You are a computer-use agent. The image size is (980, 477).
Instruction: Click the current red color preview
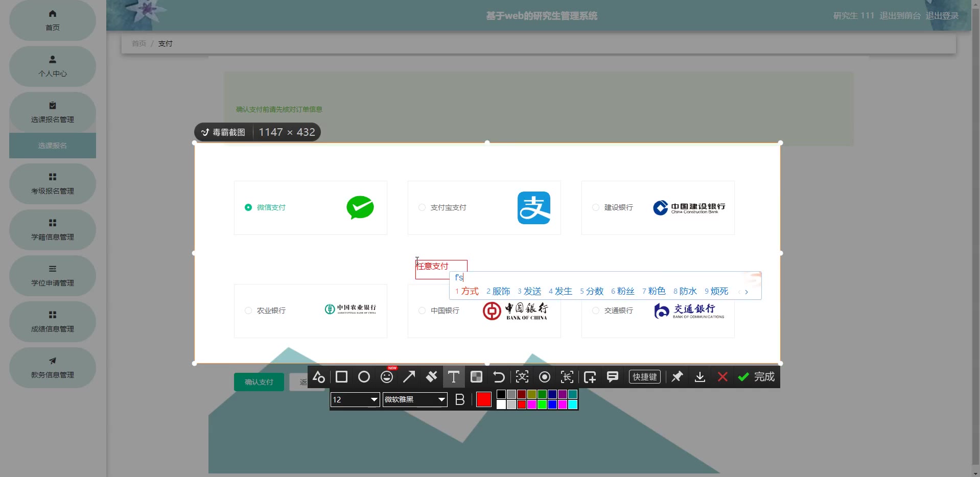[x=483, y=399]
